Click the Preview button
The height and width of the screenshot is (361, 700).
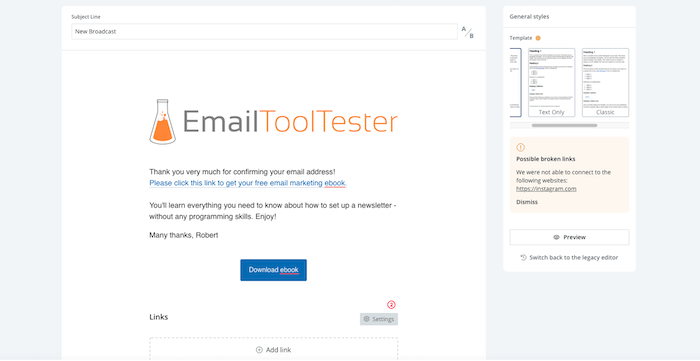point(569,237)
